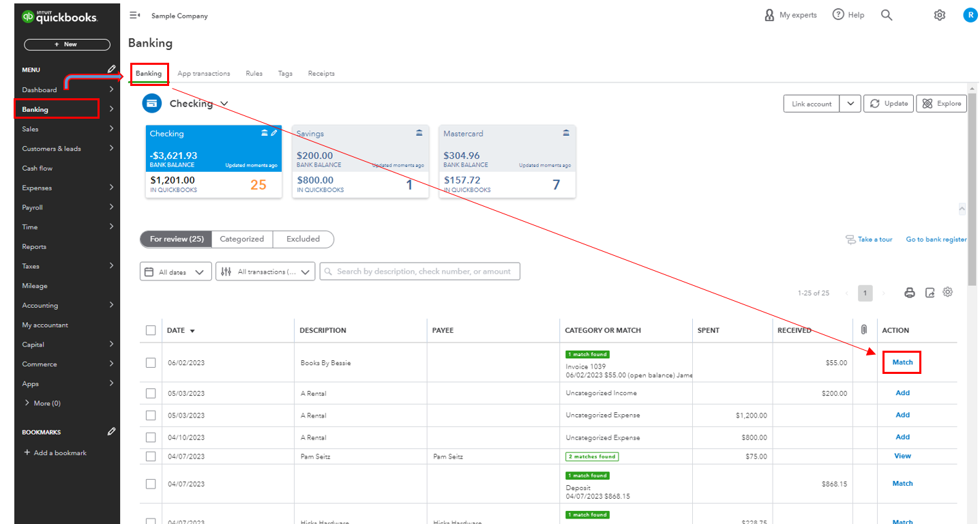Select the For review (25) tab
The image size is (980, 524).
pyautogui.click(x=177, y=239)
